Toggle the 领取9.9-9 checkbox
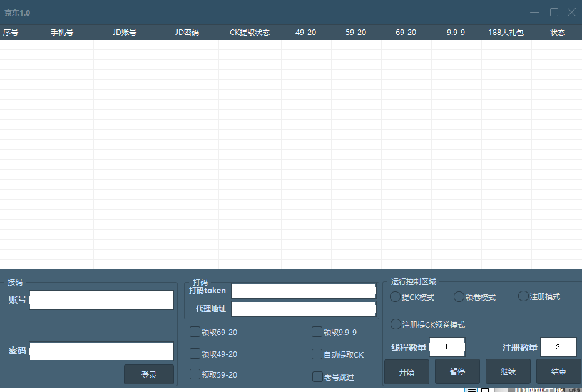Image resolution: width=582 pixels, height=392 pixels. pos(317,332)
